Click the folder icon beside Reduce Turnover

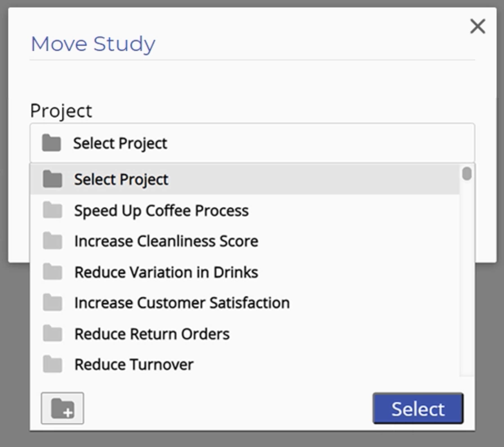52,364
